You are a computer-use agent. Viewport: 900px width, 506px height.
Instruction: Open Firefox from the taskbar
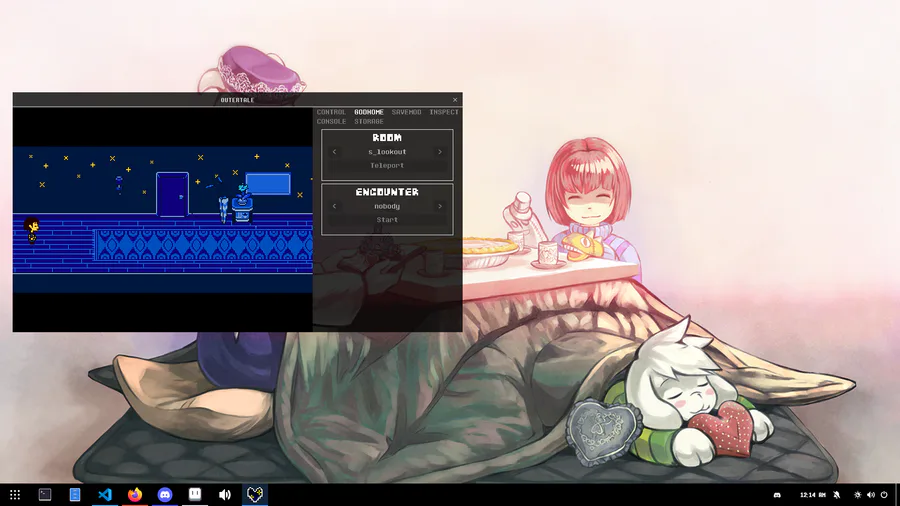coord(135,495)
